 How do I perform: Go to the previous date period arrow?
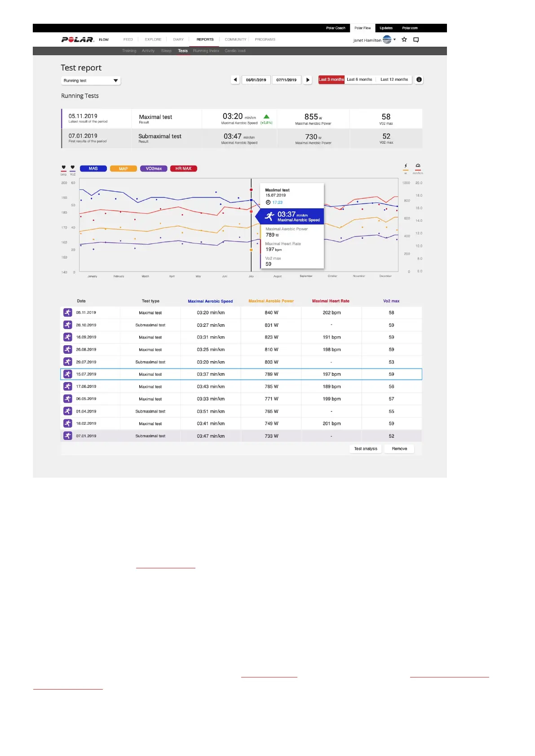click(235, 79)
